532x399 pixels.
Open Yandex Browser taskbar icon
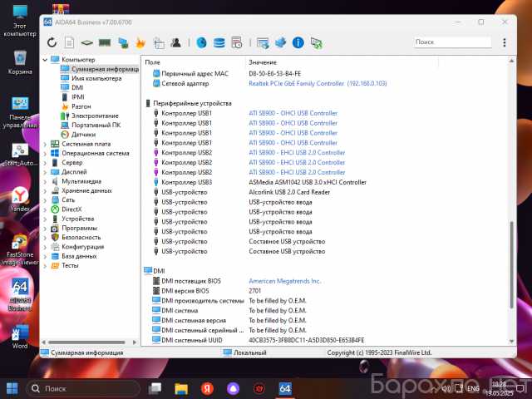click(207, 388)
